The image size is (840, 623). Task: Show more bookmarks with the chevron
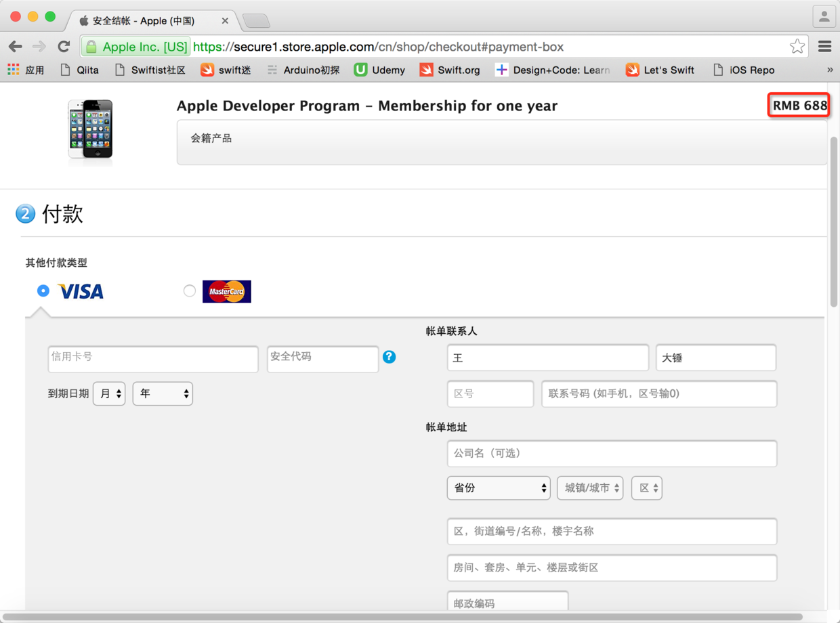(x=830, y=70)
